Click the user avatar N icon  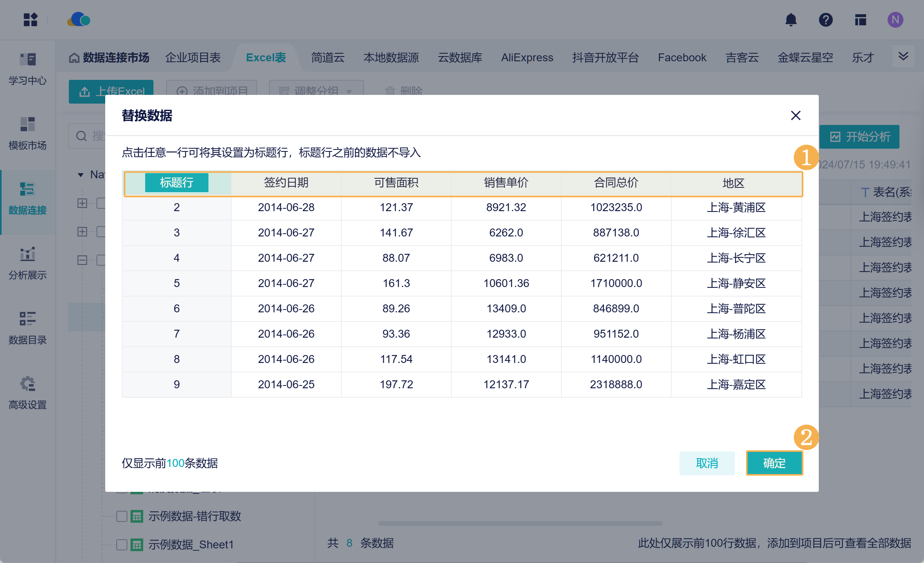click(895, 20)
